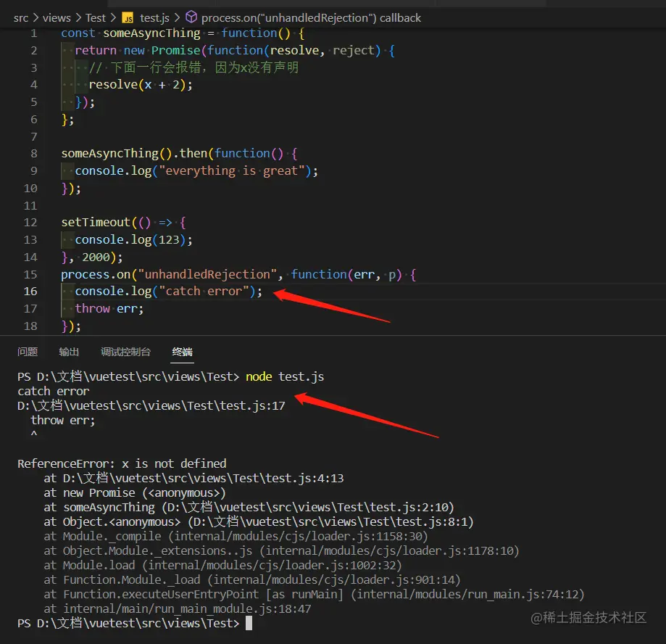
Task: Select the 终端 panel tab
Action: [x=182, y=352]
